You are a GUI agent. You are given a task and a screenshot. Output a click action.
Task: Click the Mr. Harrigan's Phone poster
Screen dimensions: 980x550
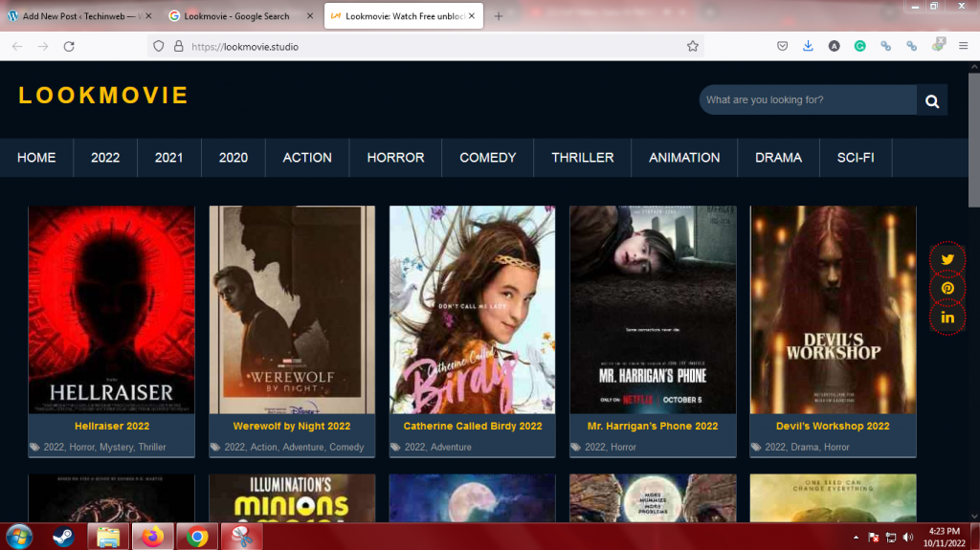tap(653, 309)
